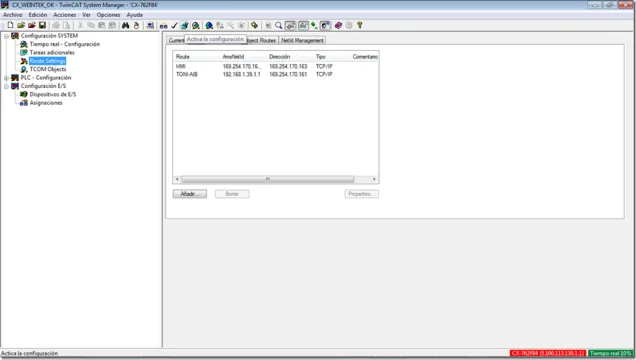Switch to the Project Routes tab
Image resolution: width=636 pixels, height=360 pixels.
tap(262, 40)
